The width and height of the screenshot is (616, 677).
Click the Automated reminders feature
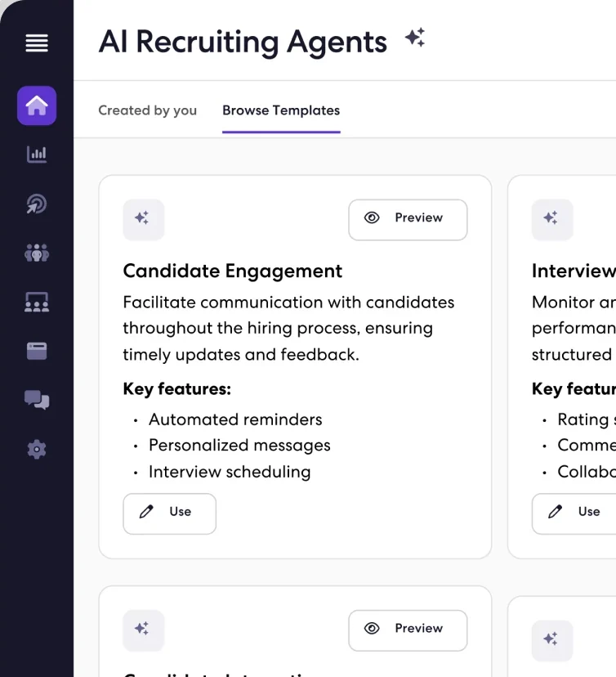pyautogui.click(x=235, y=419)
